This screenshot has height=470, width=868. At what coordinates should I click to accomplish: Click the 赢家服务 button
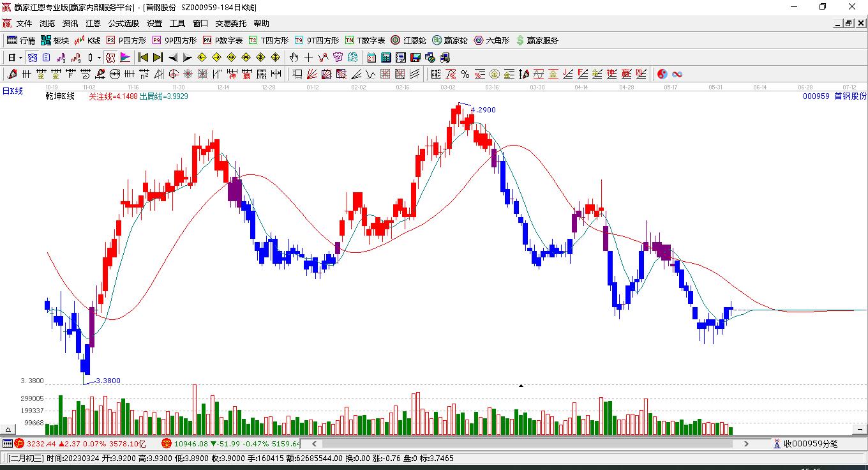pyautogui.click(x=537, y=40)
